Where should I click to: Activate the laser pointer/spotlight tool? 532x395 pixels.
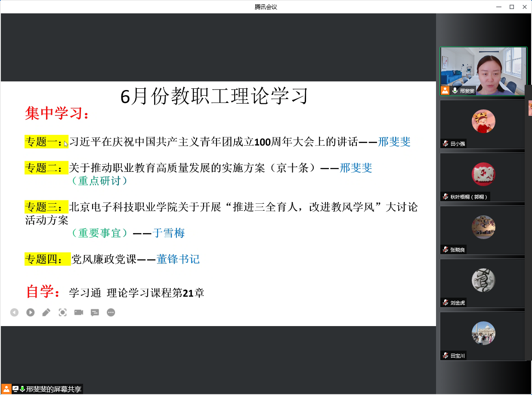[x=62, y=312]
